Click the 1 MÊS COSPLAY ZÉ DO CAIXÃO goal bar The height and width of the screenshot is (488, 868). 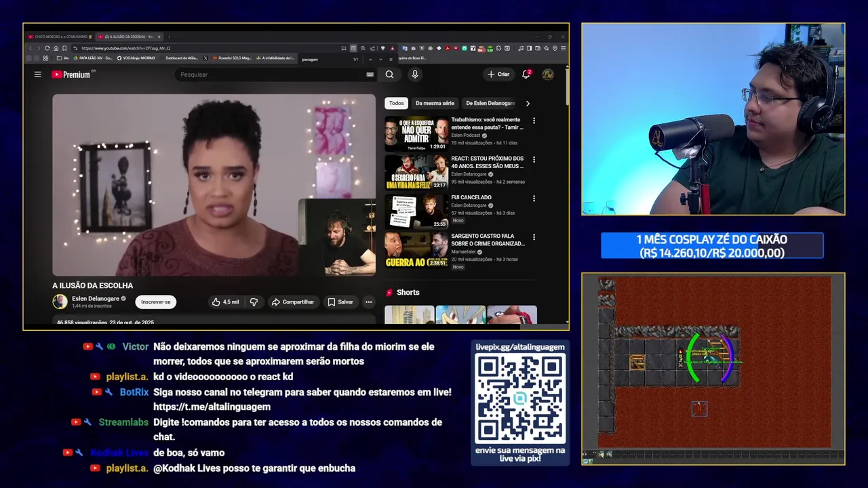click(x=712, y=246)
